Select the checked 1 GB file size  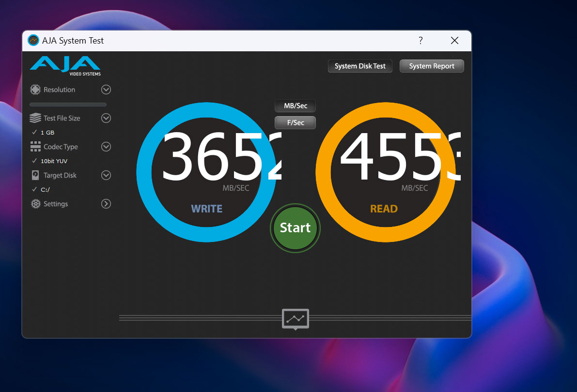44,133
